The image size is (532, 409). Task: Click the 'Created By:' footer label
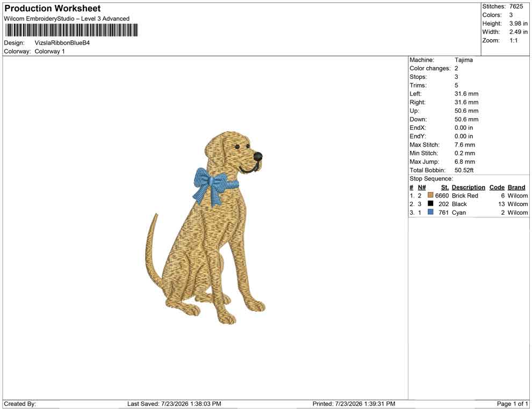20,404
